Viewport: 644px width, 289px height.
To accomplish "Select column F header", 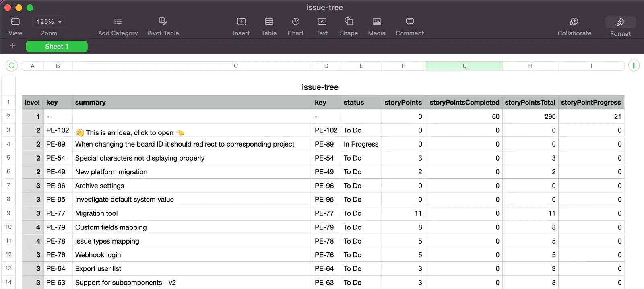I will [403, 66].
